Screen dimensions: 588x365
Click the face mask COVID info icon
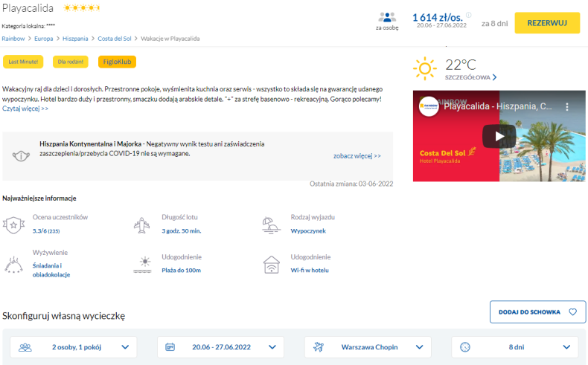[21, 155]
